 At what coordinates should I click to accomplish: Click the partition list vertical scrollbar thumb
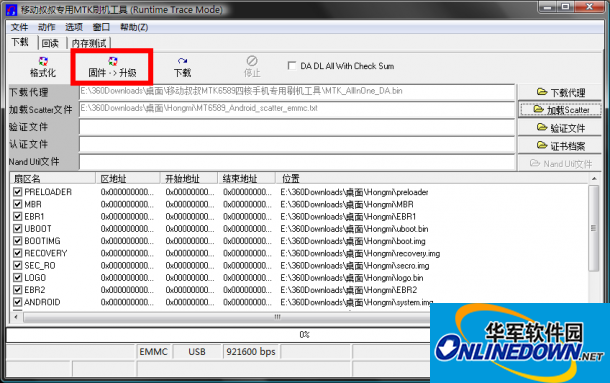[593, 228]
